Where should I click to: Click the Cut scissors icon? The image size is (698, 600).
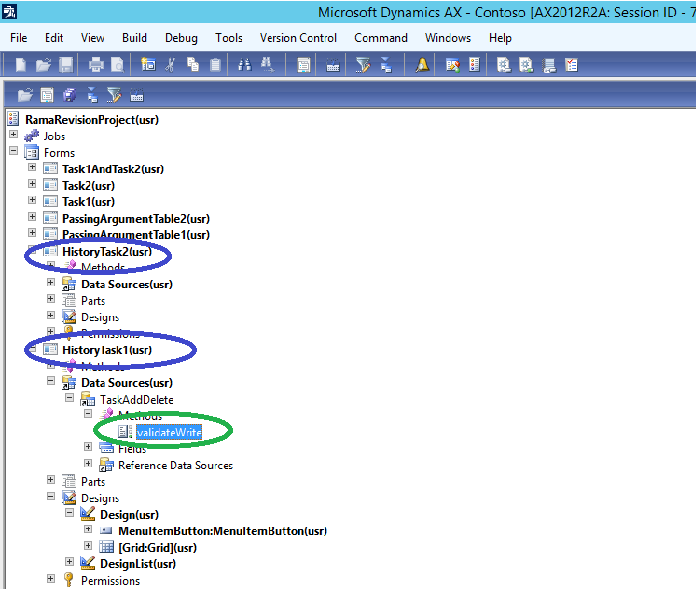point(170,65)
